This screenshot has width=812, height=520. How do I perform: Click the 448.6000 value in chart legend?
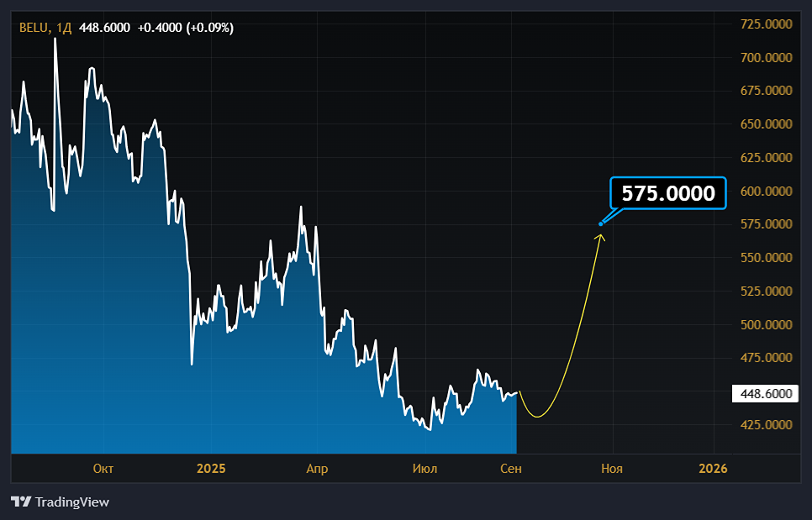(x=104, y=28)
